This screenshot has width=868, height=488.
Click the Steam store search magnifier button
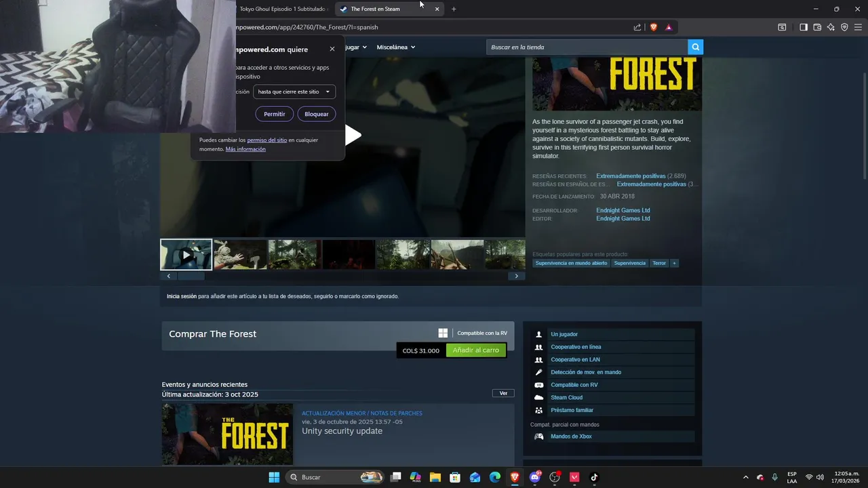tap(695, 47)
